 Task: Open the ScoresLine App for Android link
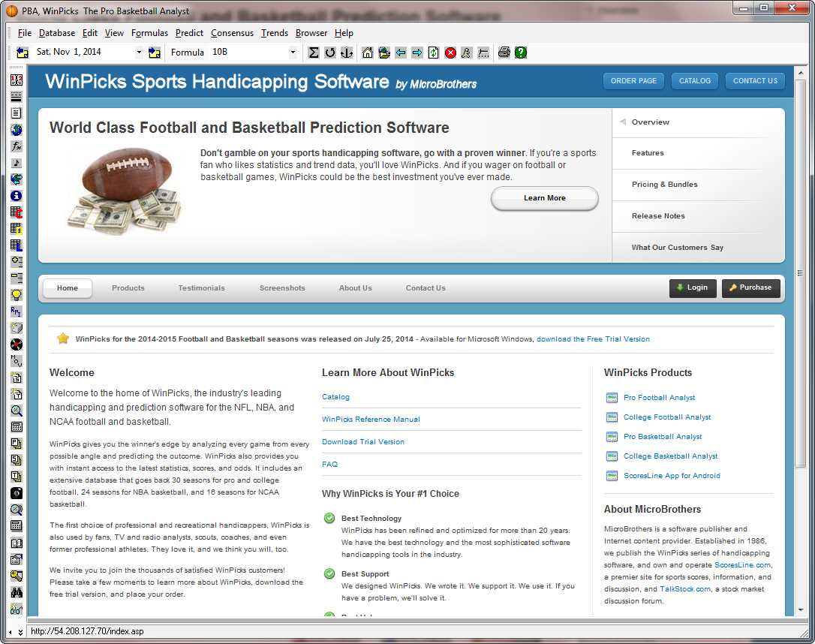[x=672, y=476]
